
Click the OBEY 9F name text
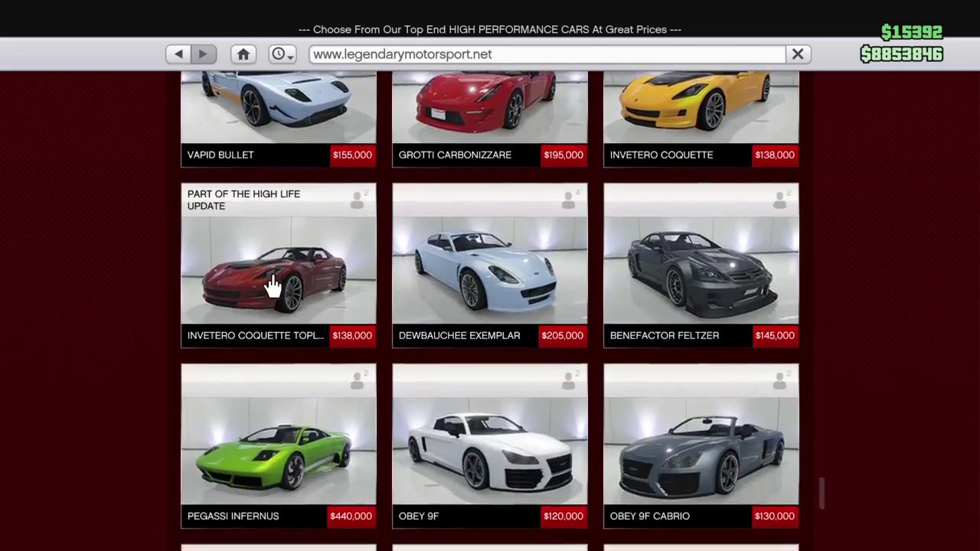click(x=419, y=516)
